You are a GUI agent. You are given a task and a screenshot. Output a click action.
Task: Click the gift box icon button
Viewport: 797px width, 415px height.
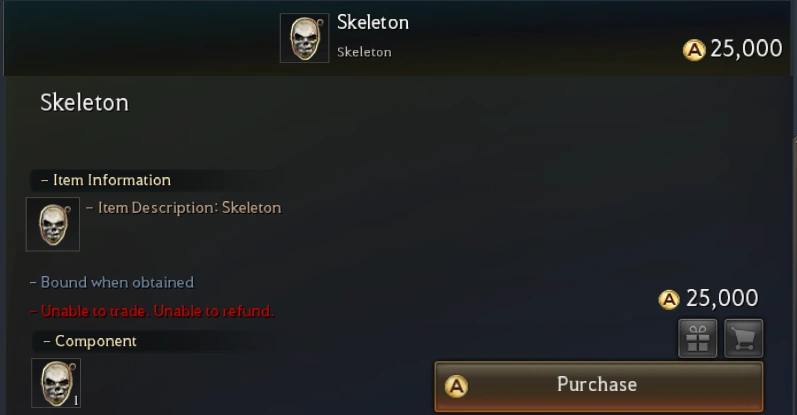point(697,338)
